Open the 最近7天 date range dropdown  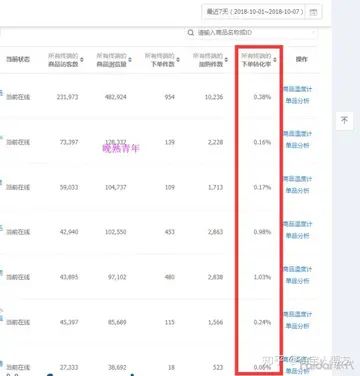254,12
